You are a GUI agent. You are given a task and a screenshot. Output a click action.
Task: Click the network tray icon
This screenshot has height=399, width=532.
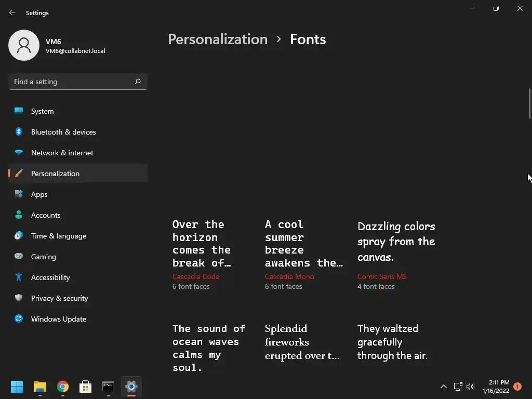(458, 387)
